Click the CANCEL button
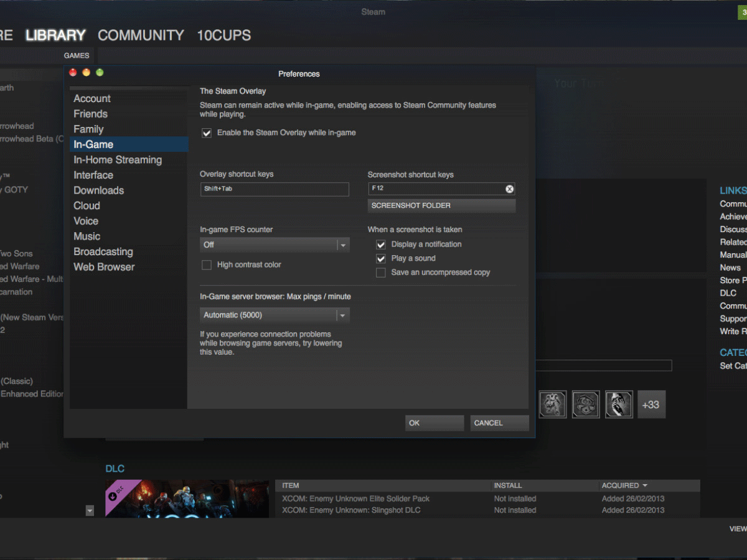747x560 pixels. (x=500, y=423)
